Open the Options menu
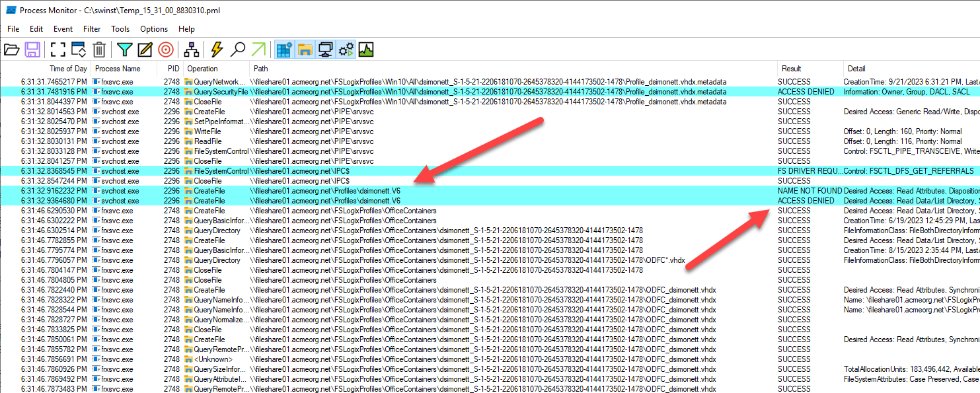 (154, 29)
